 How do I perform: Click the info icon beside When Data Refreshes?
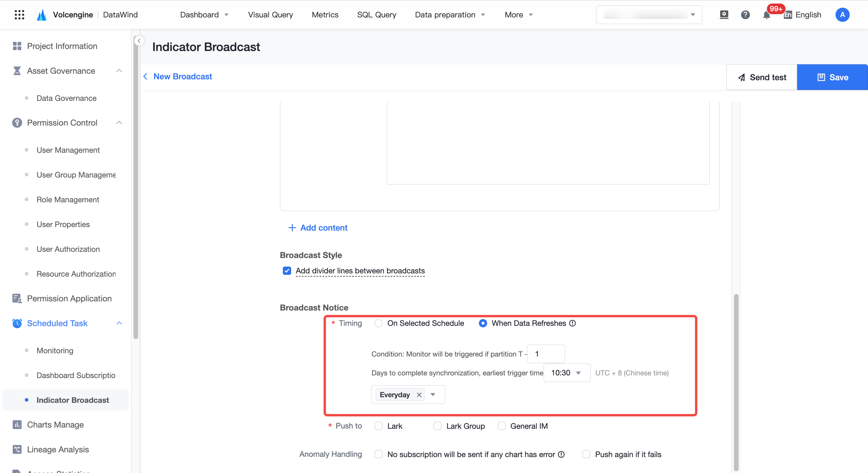tap(572, 323)
